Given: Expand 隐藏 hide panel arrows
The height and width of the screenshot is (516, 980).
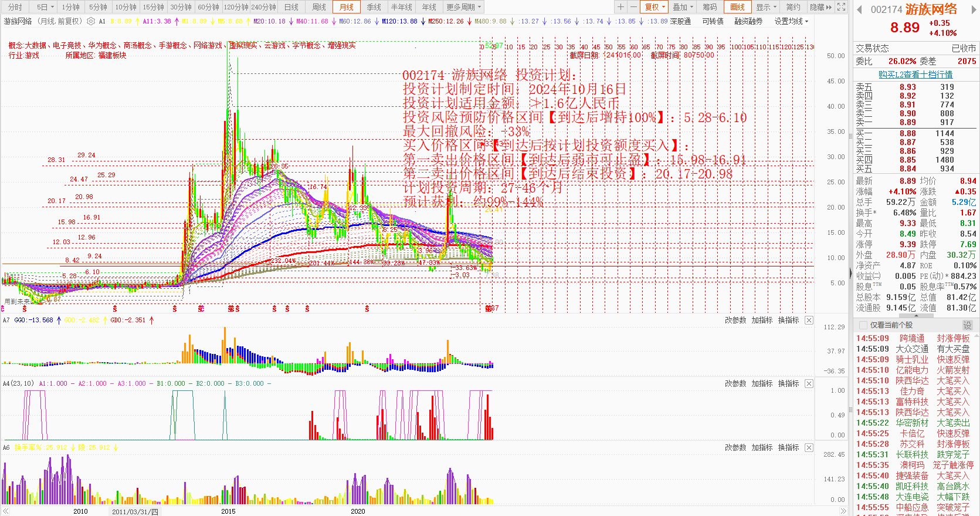Looking at the screenshot, I should (820, 7).
